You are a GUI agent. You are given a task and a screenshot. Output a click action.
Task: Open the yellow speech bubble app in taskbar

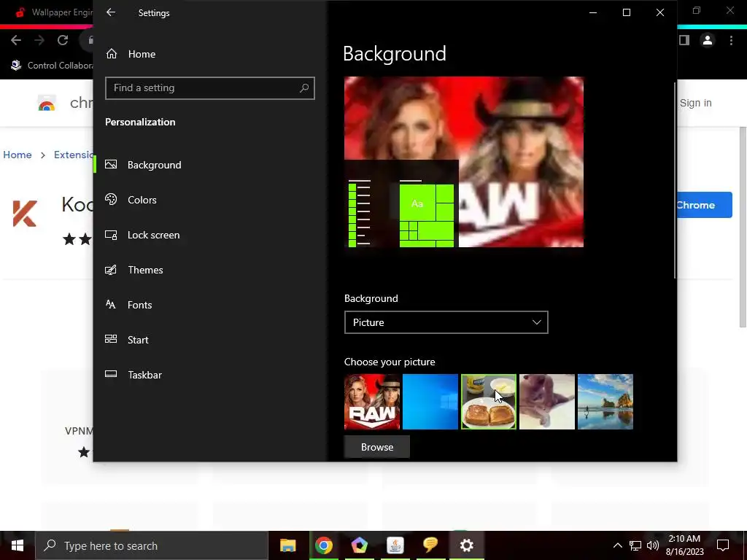(x=430, y=545)
